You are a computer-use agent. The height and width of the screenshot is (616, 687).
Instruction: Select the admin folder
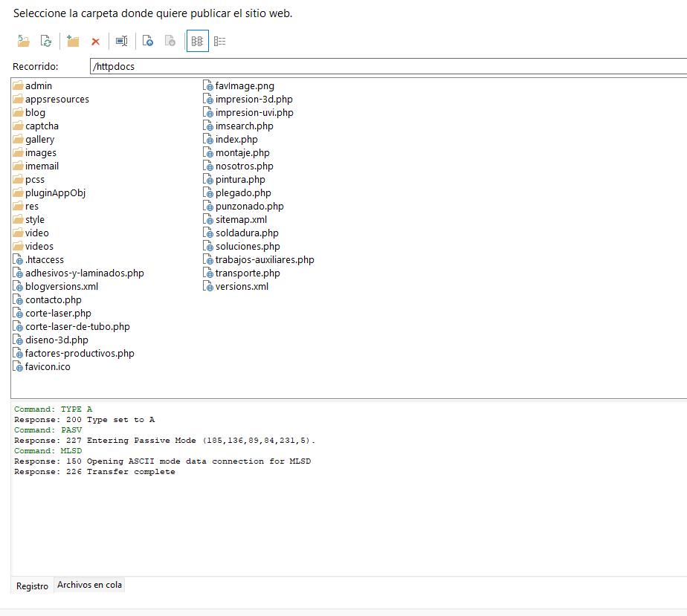point(38,86)
